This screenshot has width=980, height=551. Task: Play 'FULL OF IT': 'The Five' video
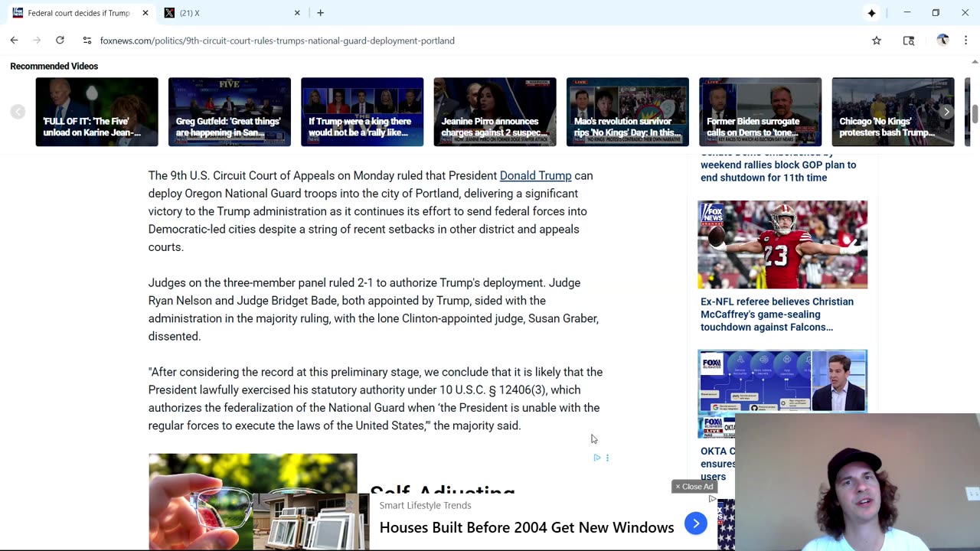(96, 112)
